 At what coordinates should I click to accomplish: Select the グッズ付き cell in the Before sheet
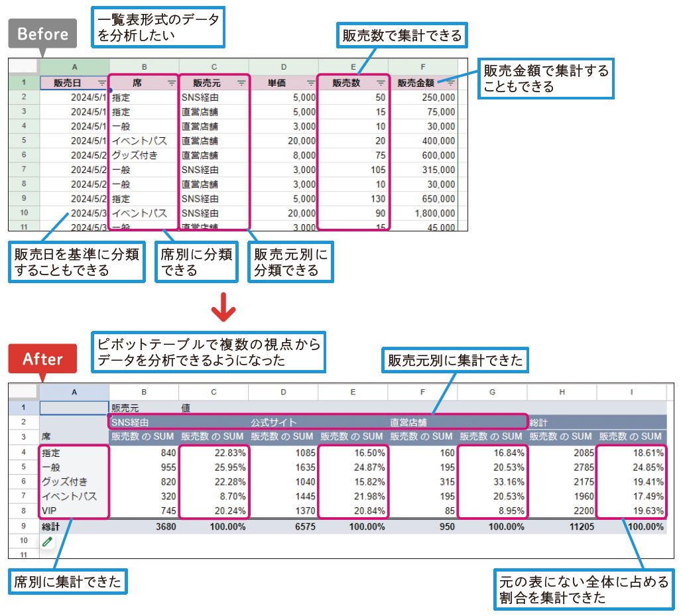coord(144,155)
